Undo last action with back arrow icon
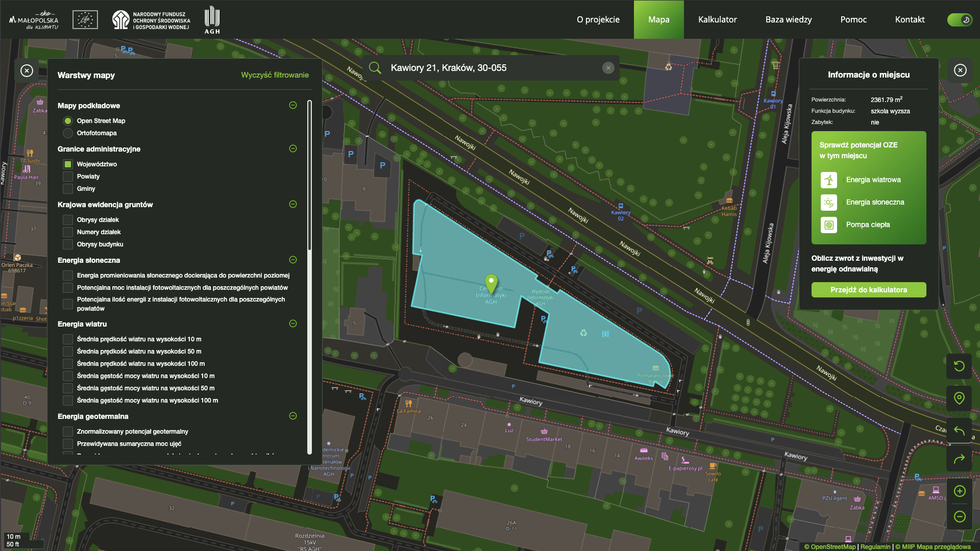Screen dimensions: 980x551 (959, 431)
